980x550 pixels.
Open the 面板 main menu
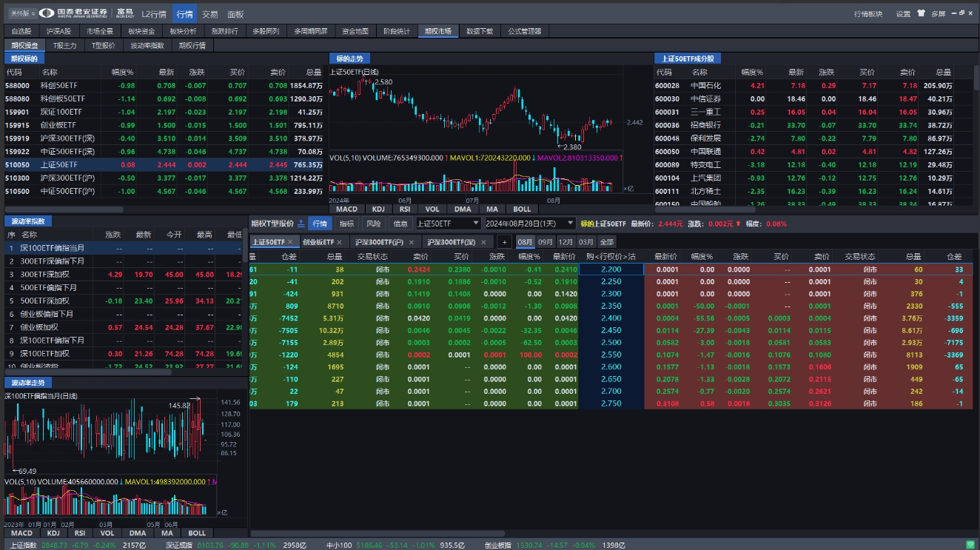(235, 13)
